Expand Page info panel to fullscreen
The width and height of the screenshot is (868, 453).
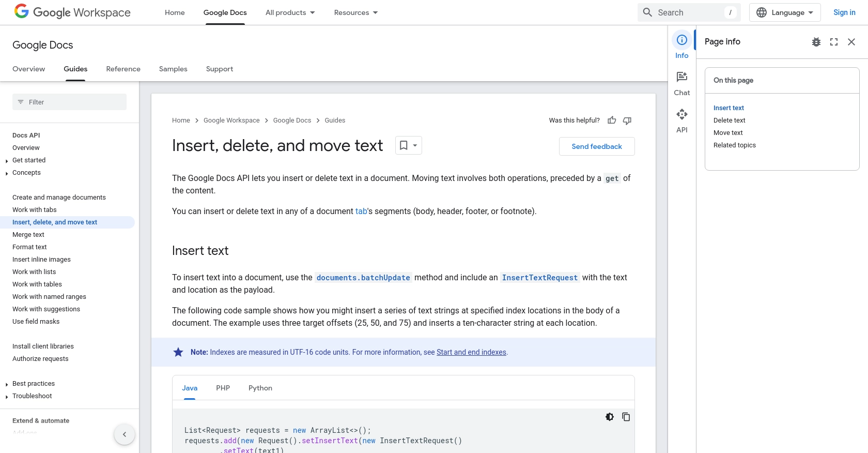(x=834, y=42)
